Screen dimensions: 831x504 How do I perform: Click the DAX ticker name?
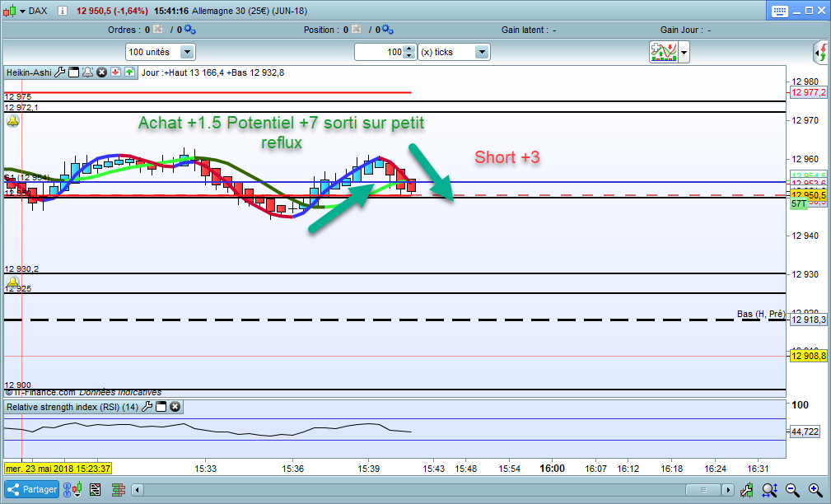[38, 11]
